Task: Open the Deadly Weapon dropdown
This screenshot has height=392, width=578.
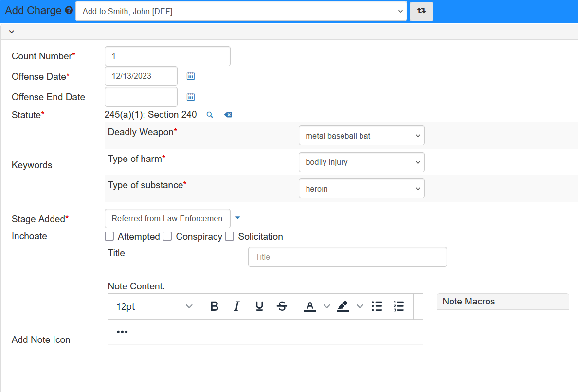Action: coord(361,136)
